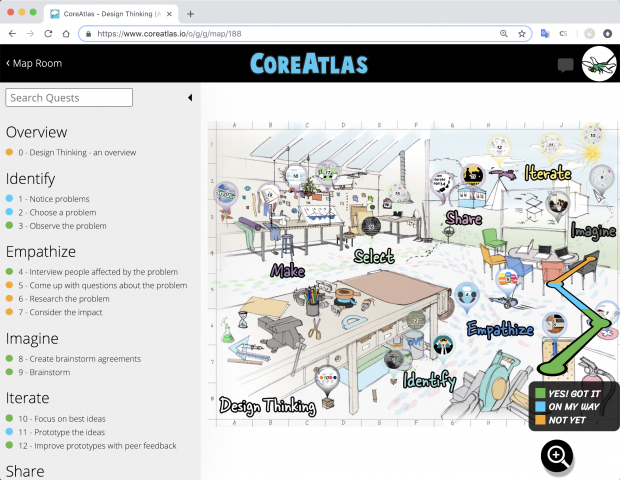Select the map pin left of Empathize label
The height and width of the screenshot is (480, 620).
465,296
